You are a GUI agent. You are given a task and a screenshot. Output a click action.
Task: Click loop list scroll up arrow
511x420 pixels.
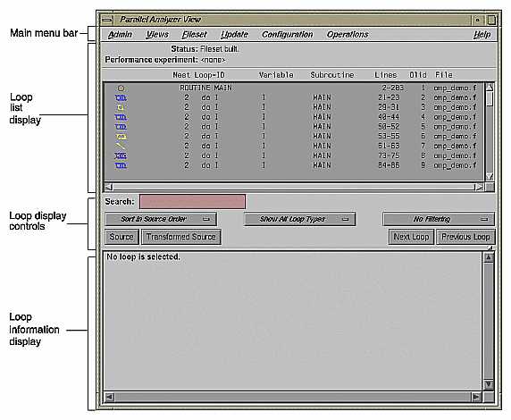490,87
